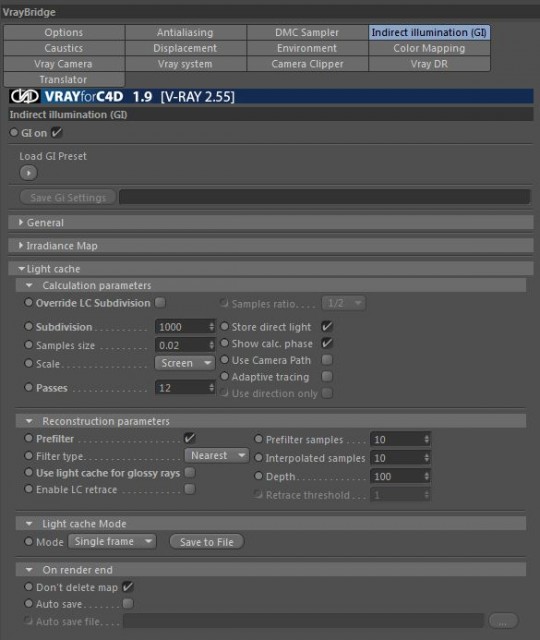Check Enable LC retrace box
Screen dimensions: 540x640
190,489
